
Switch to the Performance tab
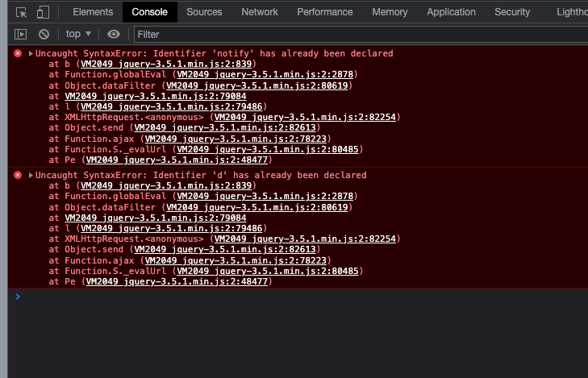coord(325,12)
